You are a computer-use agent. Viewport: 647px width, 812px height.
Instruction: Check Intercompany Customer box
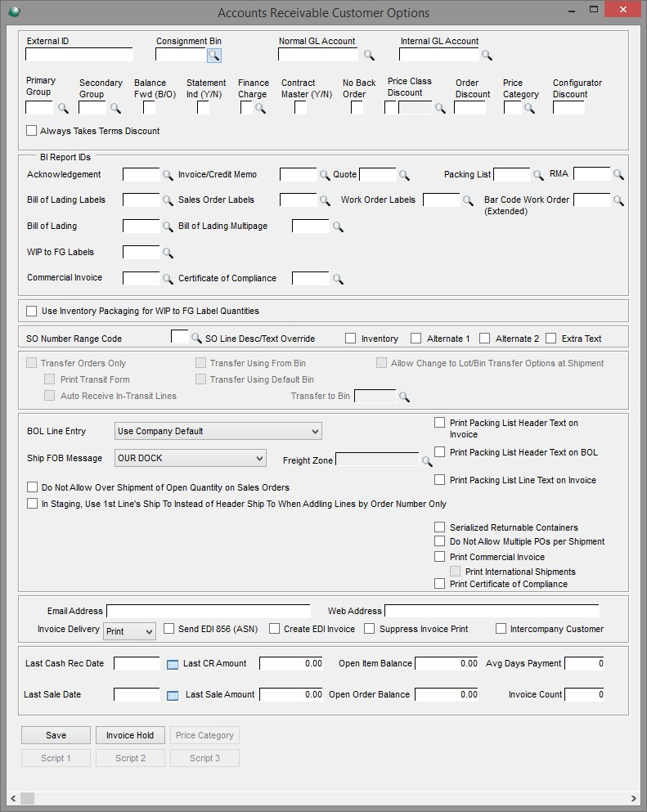click(501, 629)
